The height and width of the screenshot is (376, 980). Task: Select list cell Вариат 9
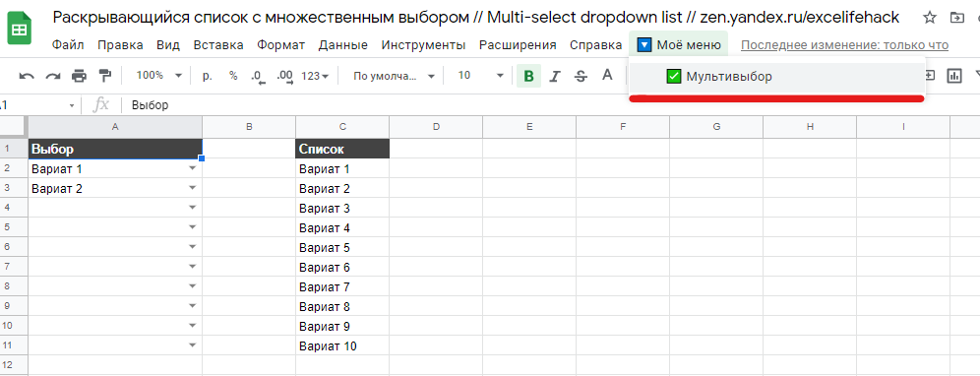pyautogui.click(x=342, y=327)
